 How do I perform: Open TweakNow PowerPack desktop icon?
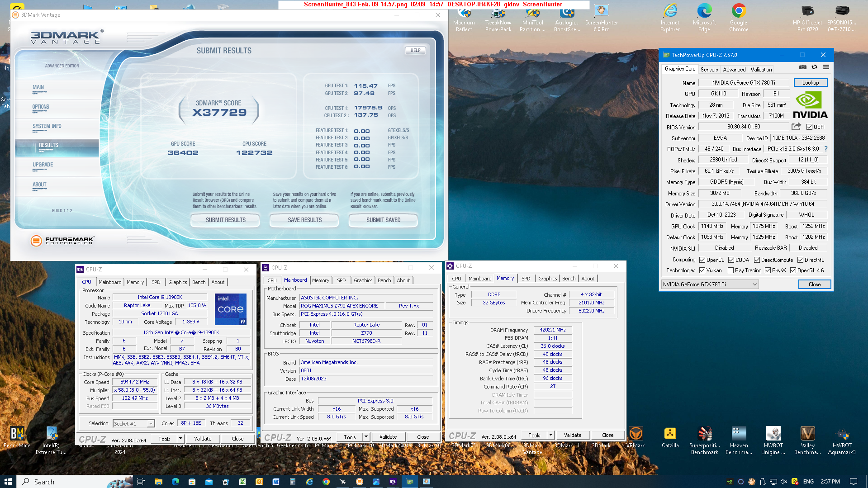click(x=498, y=18)
